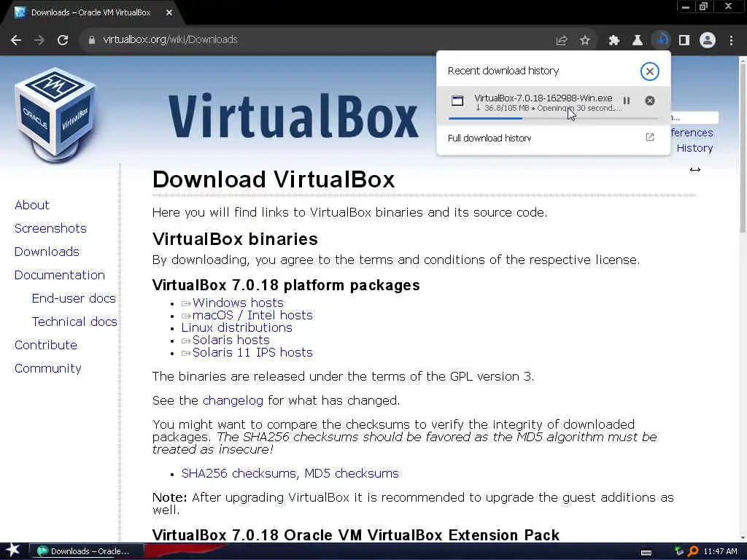Open Linux distributions link
The width and height of the screenshot is (747, 560).
pyautogui.click(x=237, y=327)
